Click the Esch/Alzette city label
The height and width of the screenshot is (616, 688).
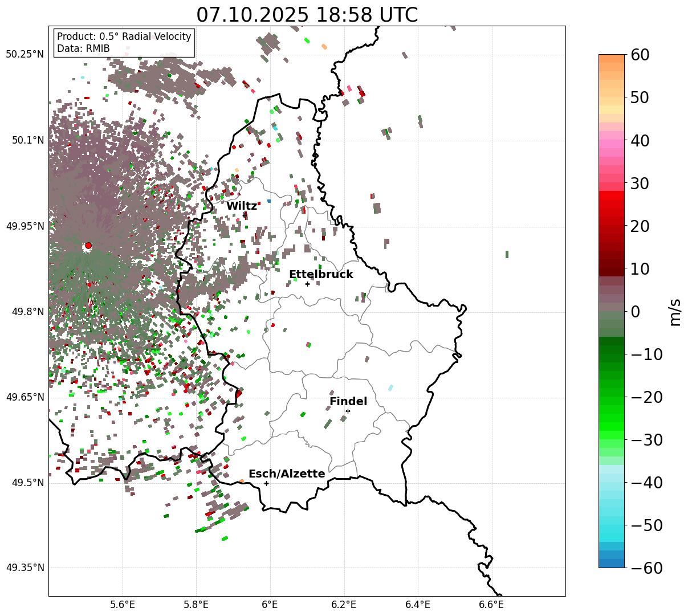click(x=287, y=474)
